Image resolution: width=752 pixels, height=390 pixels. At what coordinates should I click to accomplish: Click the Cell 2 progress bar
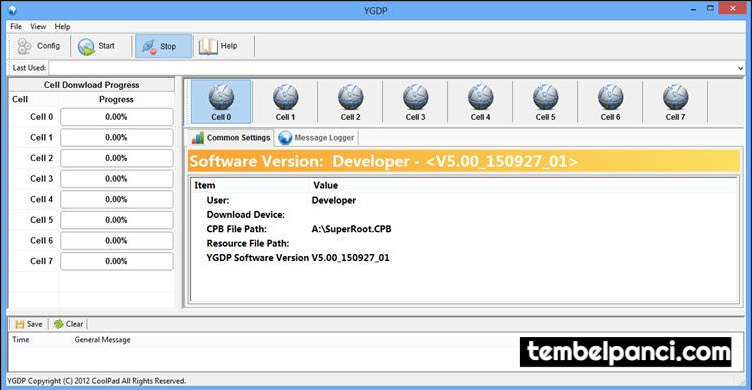click(x=117, y=158)
